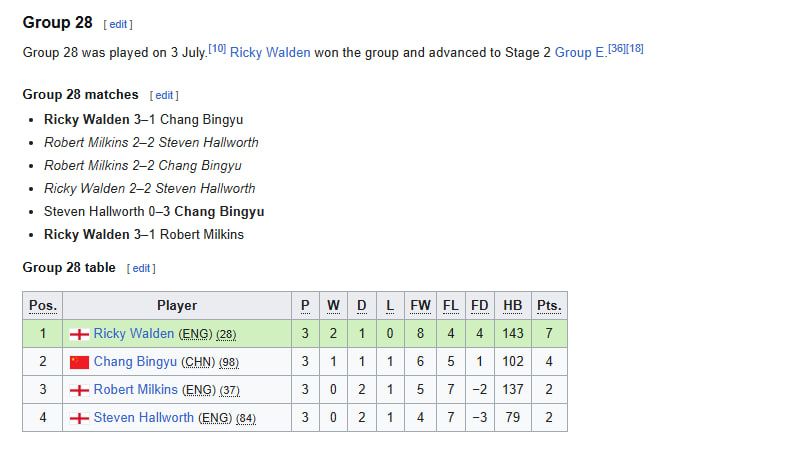Open Ricky Walden's page from the table
796x450 pixels.
(134, 333)
